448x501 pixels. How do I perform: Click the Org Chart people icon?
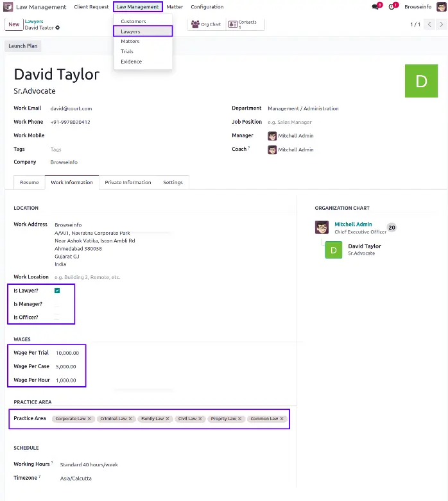195,24
